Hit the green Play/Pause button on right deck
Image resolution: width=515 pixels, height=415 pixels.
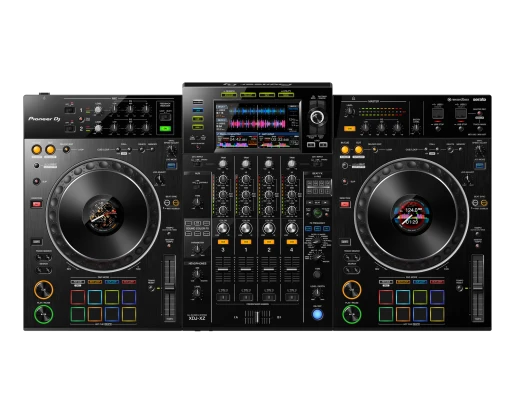(352, 314)
